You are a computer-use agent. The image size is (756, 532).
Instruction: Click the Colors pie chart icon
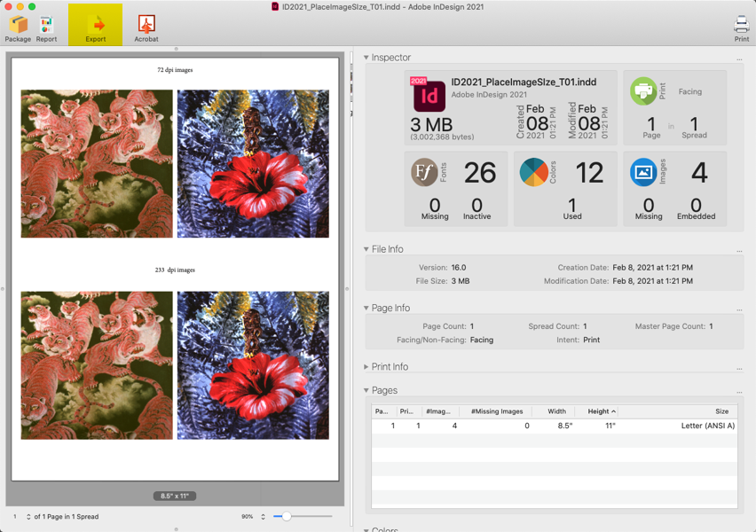534,172
